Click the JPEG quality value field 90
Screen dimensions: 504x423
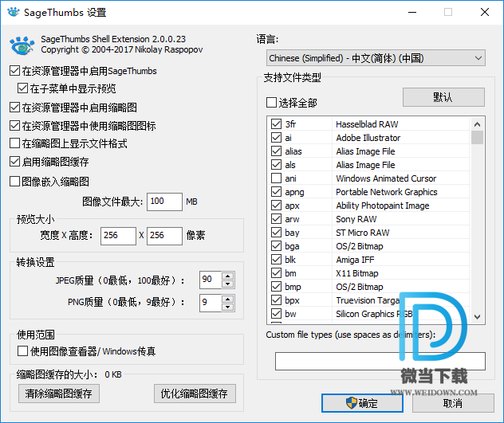(x=211, y=280)
